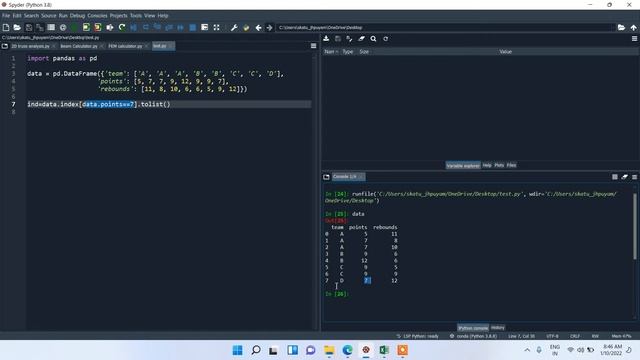The height and width of the screenshot is (360, 640).
Task: Open the View menu
Action: click(149, 16)
